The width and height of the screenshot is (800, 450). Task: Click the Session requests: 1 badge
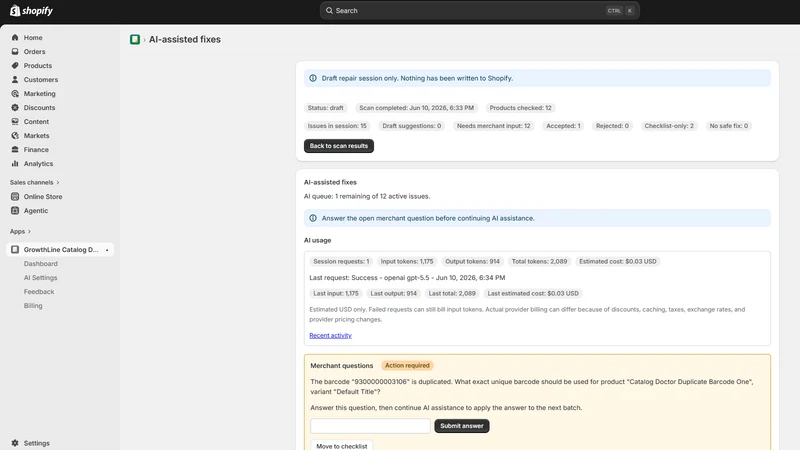pyautogui.click(x=341, y=261)
